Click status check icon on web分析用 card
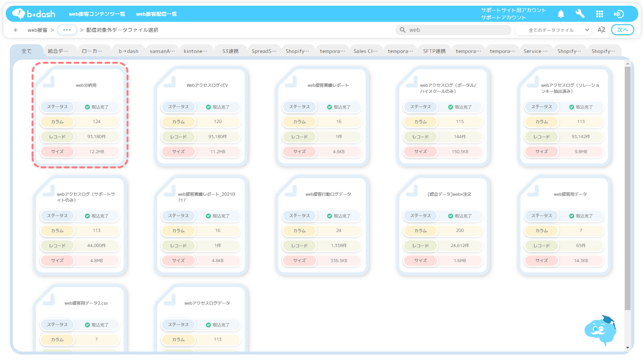 [x=87, y=107]
